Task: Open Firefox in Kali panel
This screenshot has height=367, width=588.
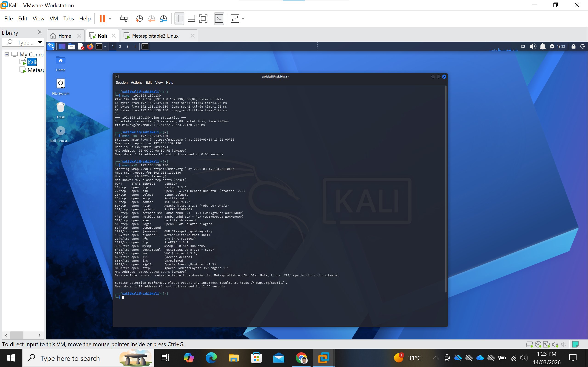Action: click(90, 46)
